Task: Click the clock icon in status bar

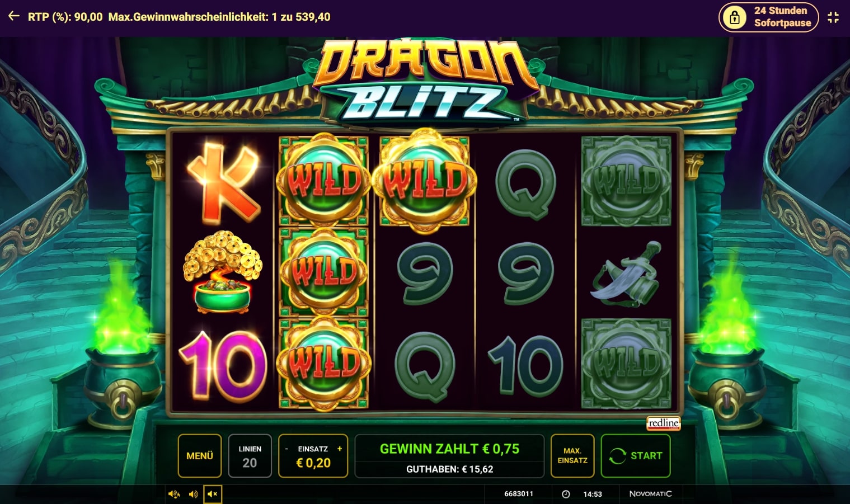Action: click(566, 494)
